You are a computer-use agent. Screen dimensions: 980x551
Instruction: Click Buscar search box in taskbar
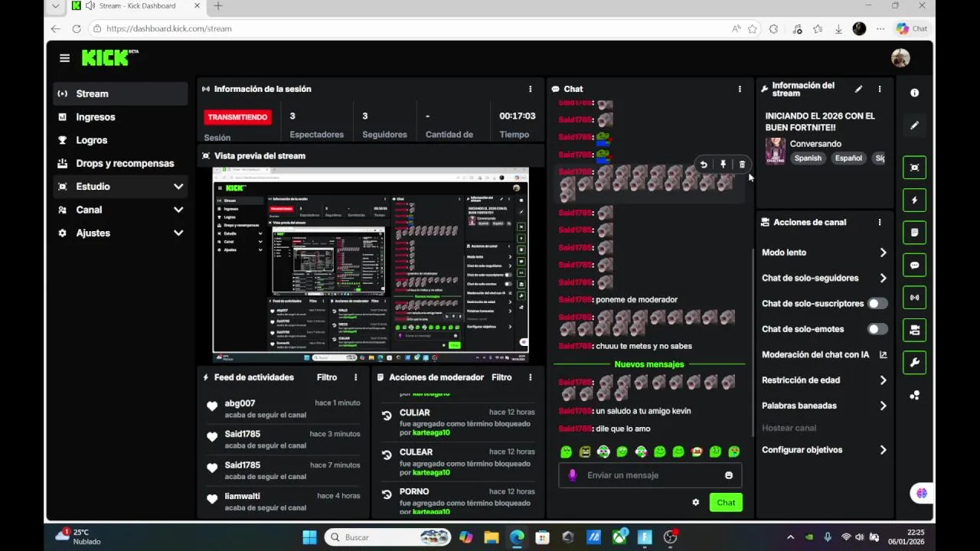tap(387, 537)
